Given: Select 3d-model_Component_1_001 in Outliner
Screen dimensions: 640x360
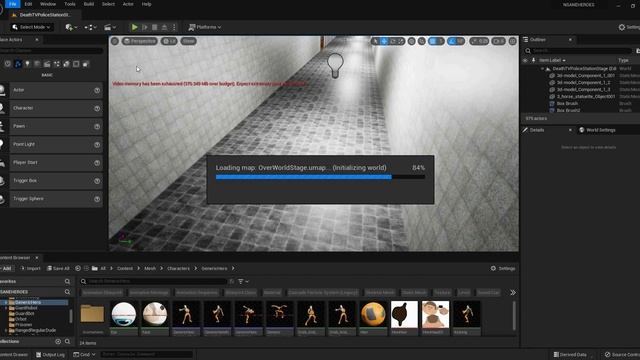Looking at the screenshot, I should point(585,76).
